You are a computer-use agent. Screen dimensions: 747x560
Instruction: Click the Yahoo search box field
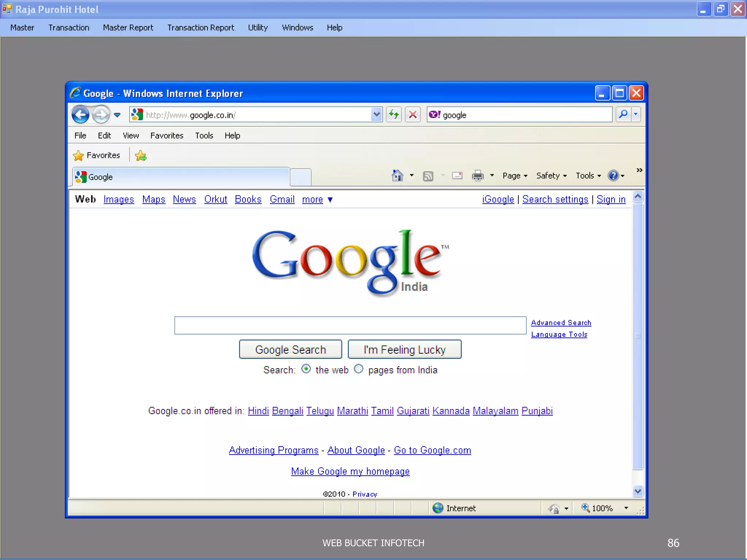tap(519, 114)
